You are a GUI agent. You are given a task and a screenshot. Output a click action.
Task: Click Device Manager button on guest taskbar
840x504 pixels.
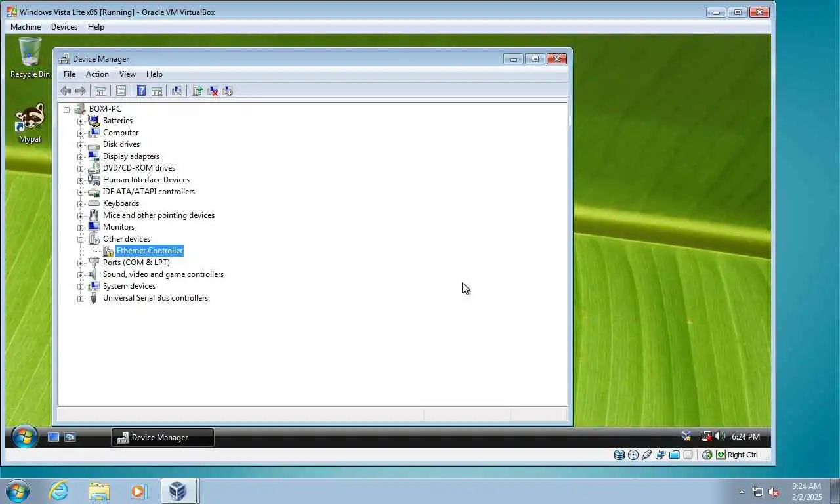163,438
